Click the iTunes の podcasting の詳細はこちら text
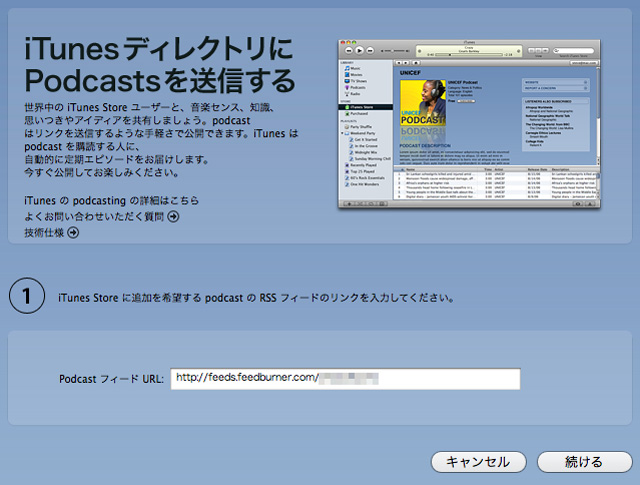The width and height of the screenshot is (640, 485). coord(111,200)
